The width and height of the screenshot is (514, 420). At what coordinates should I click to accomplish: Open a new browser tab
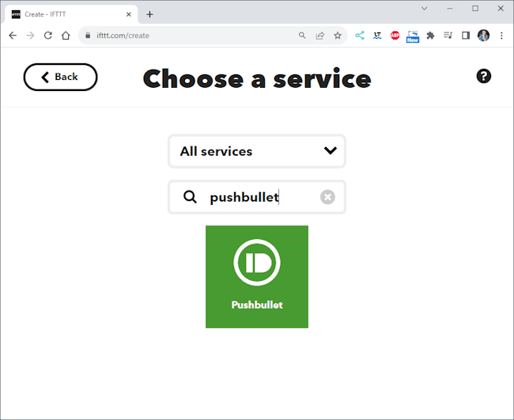pyautogui.click(x=149, y=14)
